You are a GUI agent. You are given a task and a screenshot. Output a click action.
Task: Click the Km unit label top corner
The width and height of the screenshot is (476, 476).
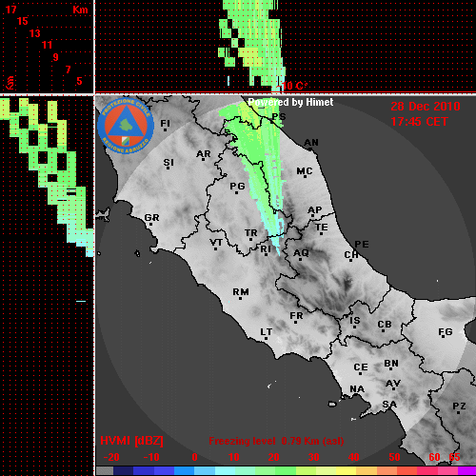coord(80,10)
